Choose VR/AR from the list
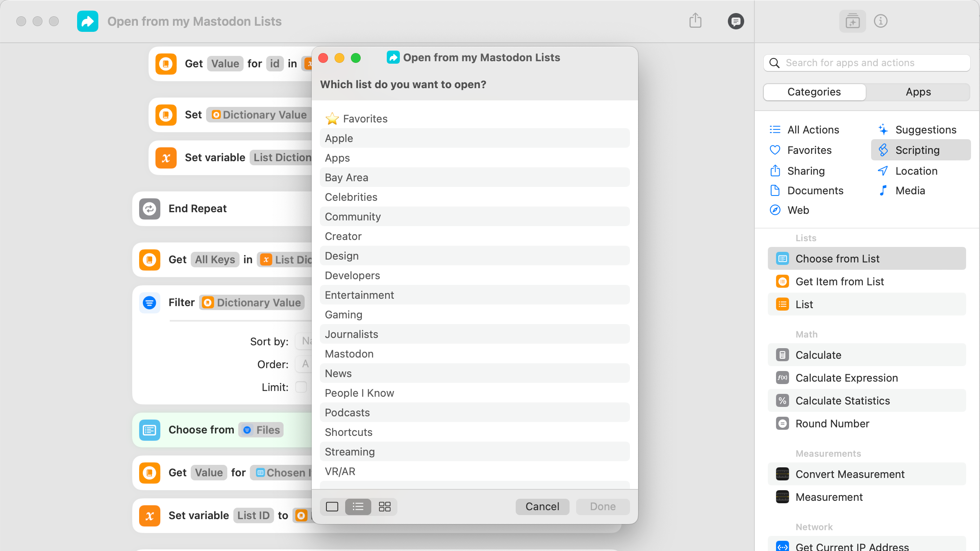The width and height of the screenshot is (980, 551). pos(474,471)
